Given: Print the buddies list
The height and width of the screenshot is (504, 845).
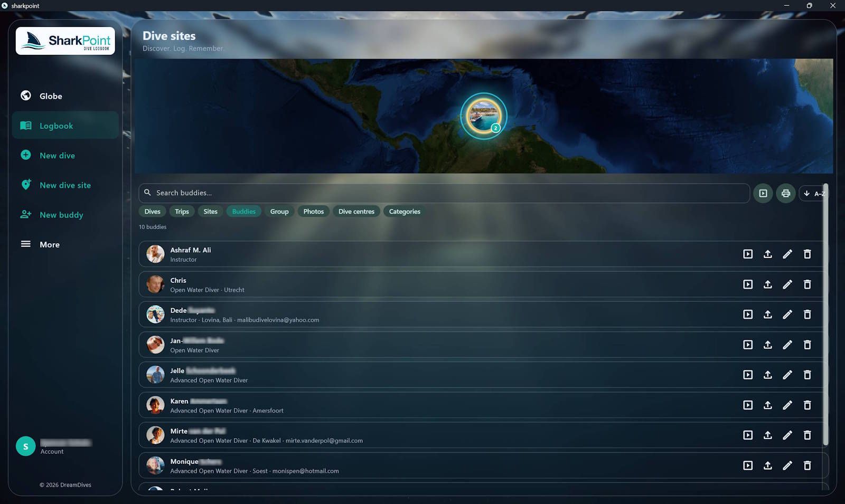Looking at the screenshot, I should tap(785, 193).
